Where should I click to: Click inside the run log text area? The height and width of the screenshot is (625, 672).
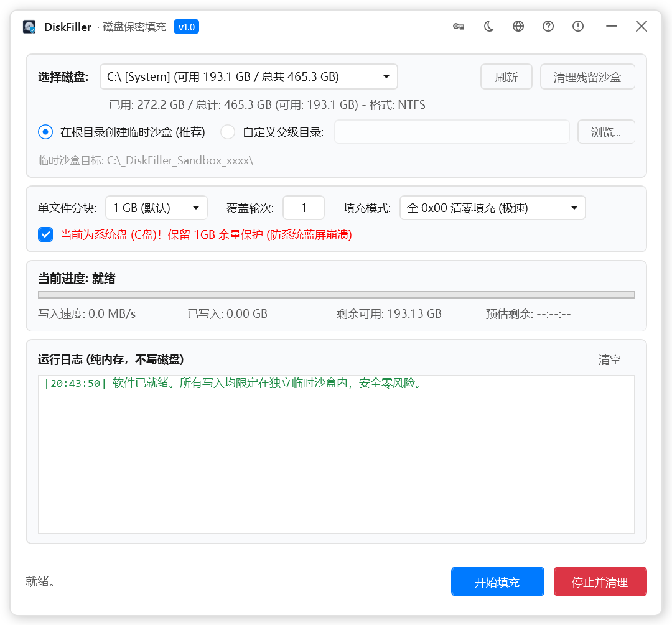[337, 455]
